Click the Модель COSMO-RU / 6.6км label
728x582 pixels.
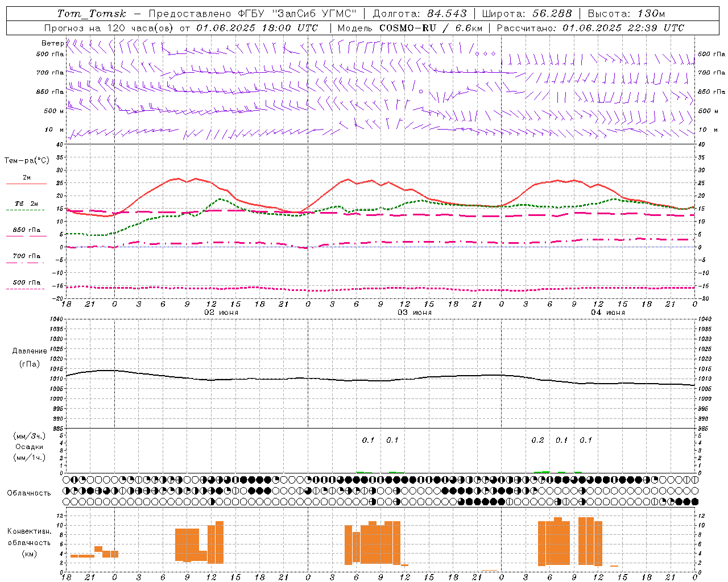coord(410,28)
